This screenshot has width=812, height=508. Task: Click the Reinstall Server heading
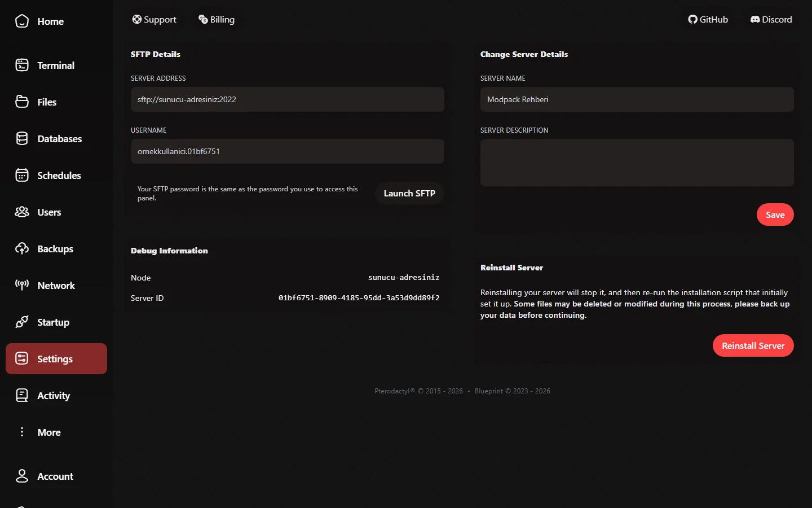(511, 268)
